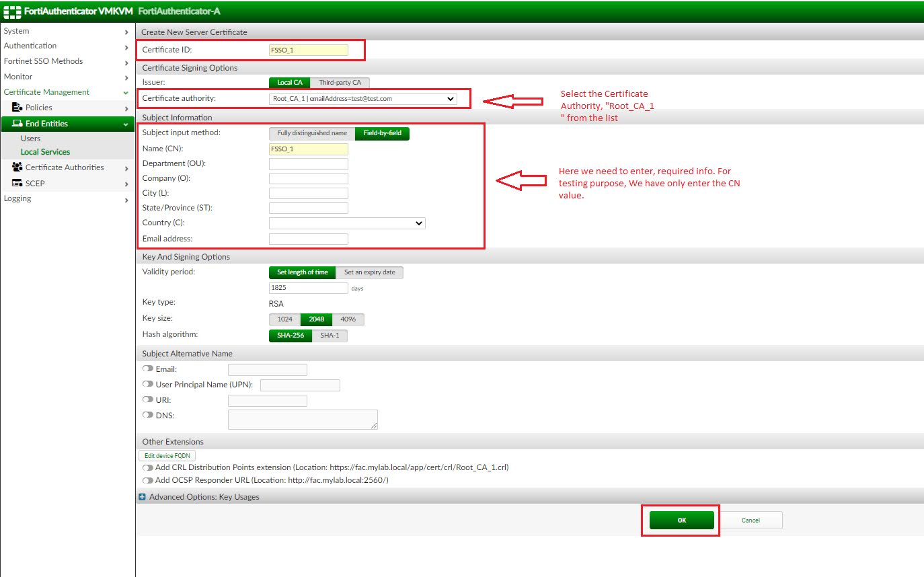Expand the Monitor menu
Image resolution: width=924 pixels, height=577 pixels.
[67, 77]
